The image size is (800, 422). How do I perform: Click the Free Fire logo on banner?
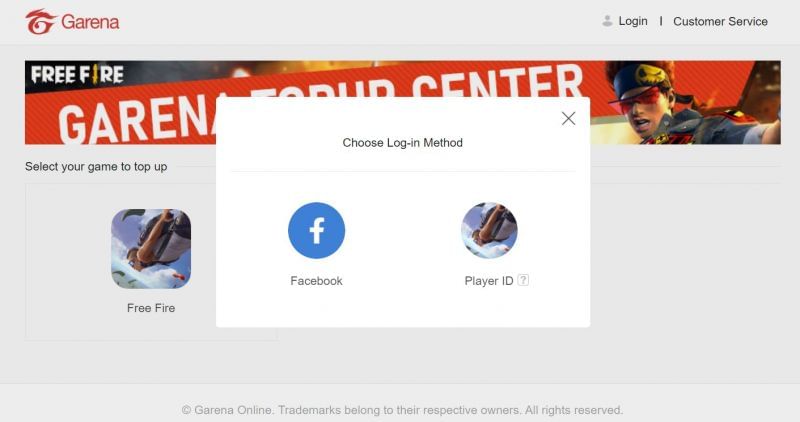[77, 75]
